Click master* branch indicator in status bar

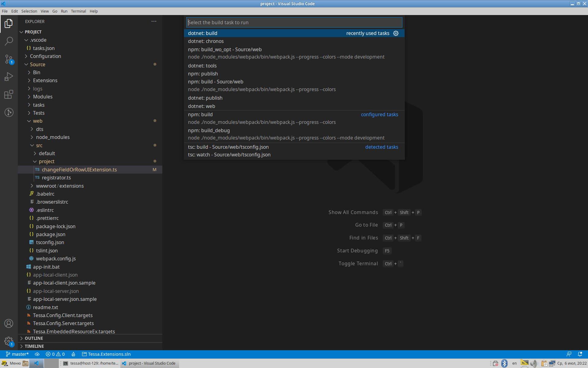click(x=17, y=354)
